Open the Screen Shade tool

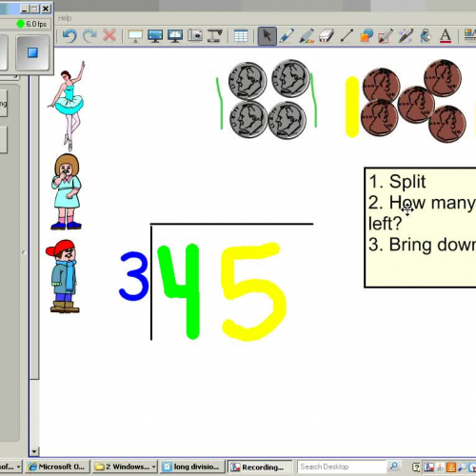coord(135,36)
